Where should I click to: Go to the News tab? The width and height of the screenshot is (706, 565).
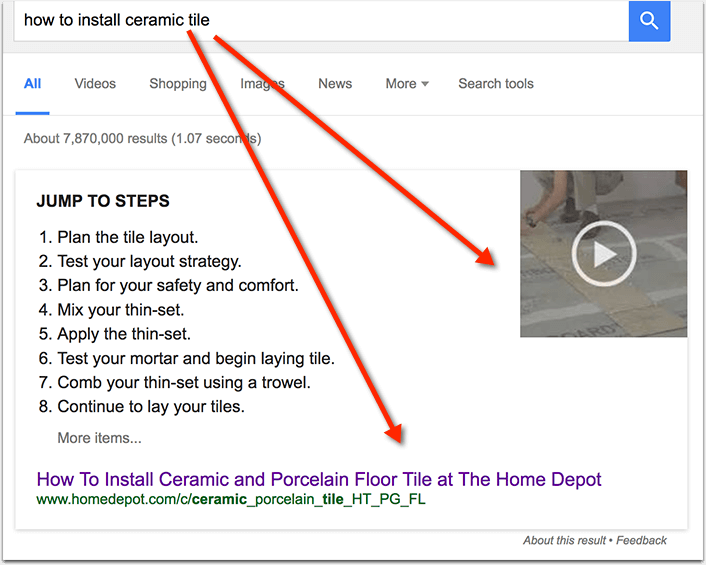pyautogui.click(x=335, y=84)
